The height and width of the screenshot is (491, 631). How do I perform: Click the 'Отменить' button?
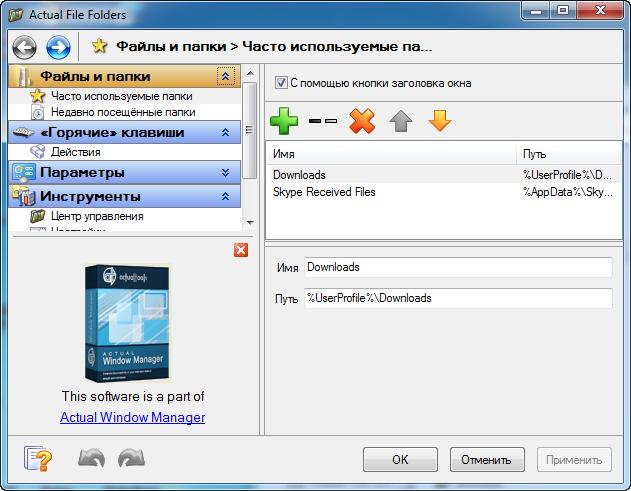pos(487,460)
